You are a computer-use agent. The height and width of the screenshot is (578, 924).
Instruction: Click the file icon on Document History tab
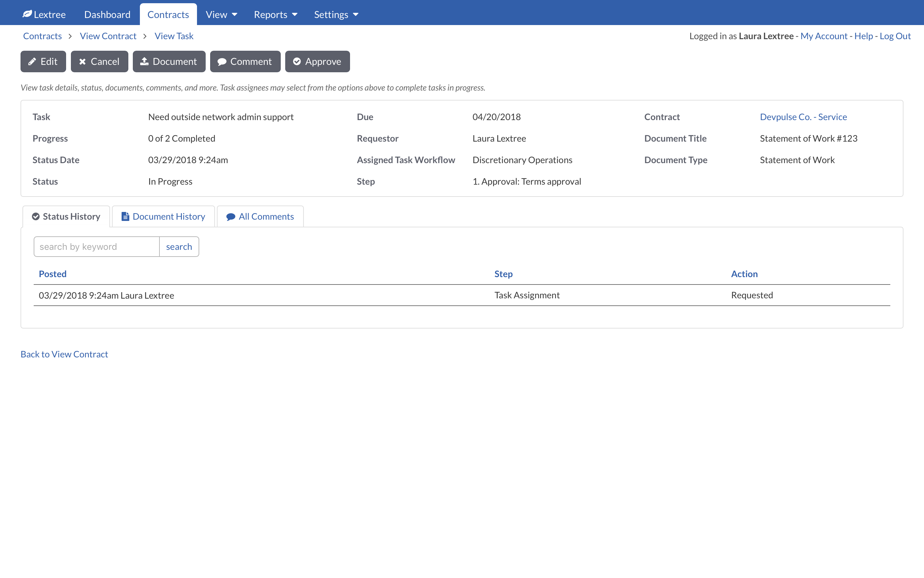tap(125, 216)
